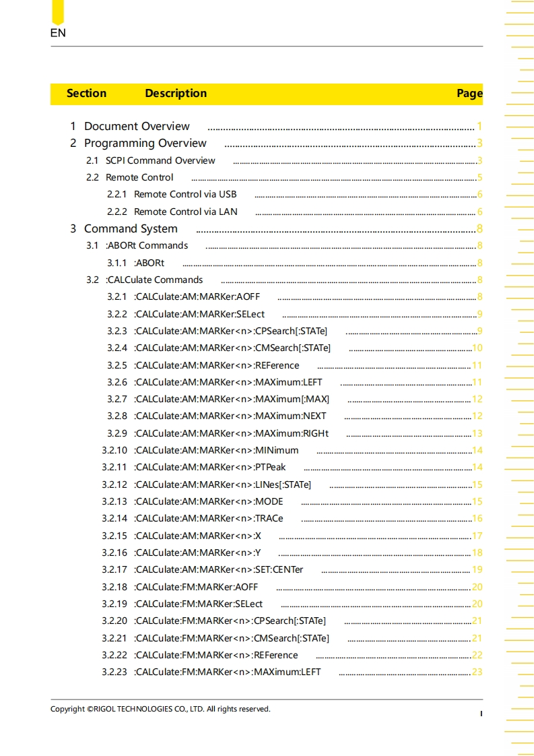The height and width of the screenshot is (756, 534).
Task: Open section 3.1 :ABORt Commands
Action: pos(147,245)
